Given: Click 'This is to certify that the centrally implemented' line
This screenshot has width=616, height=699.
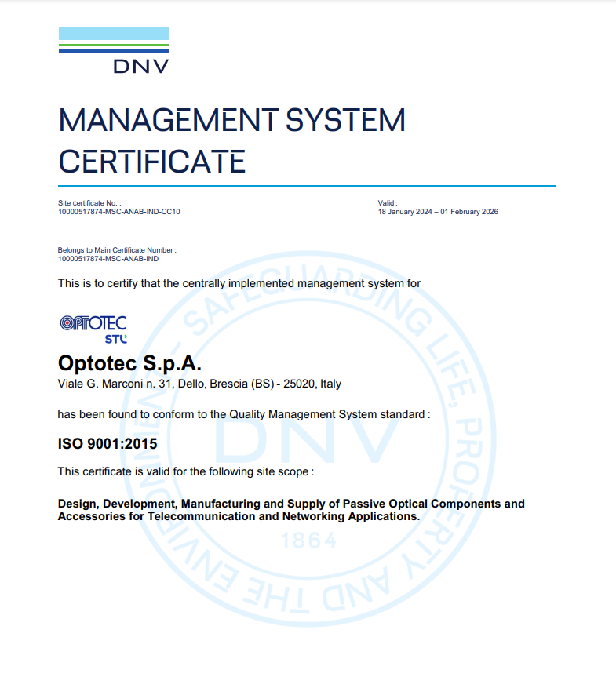Looking at the screenshot, I should (239, 283).
